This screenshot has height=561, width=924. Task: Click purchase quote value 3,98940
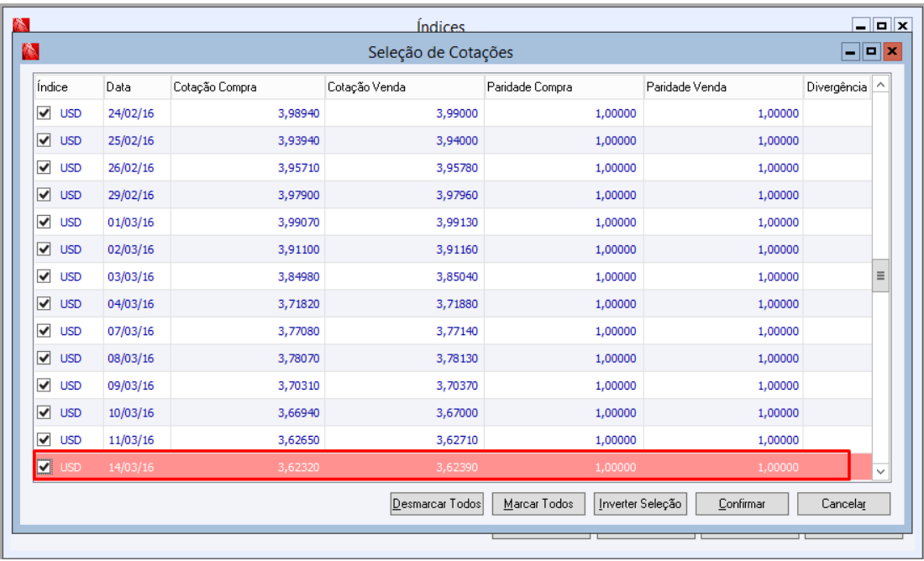pyautogui.click(x=299, y=113)
